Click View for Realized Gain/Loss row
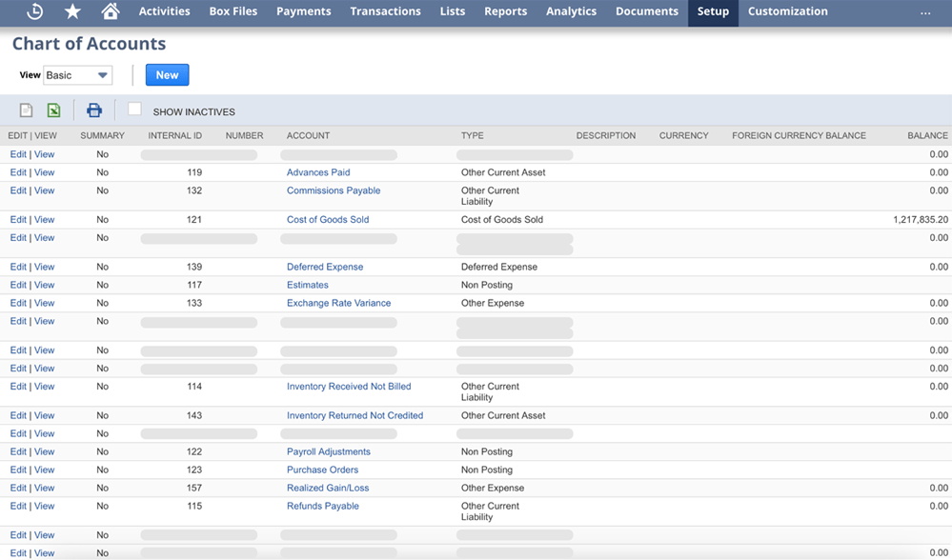 click(45, 489)
